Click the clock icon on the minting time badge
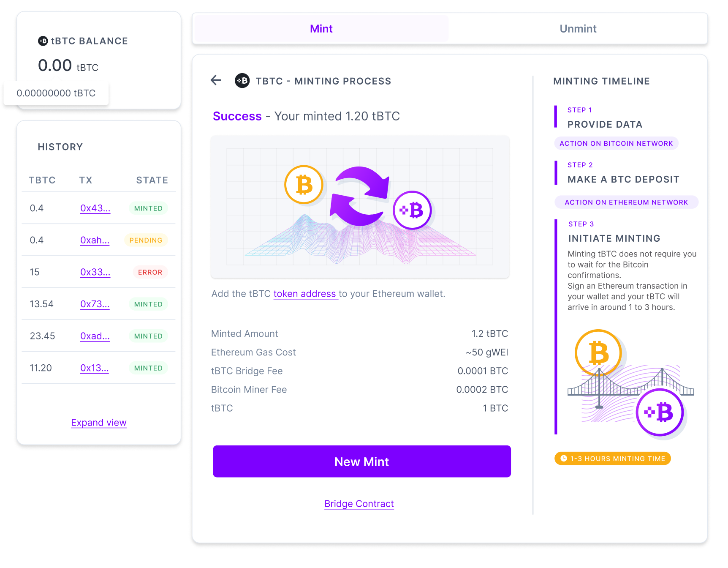 pos(564,458)
